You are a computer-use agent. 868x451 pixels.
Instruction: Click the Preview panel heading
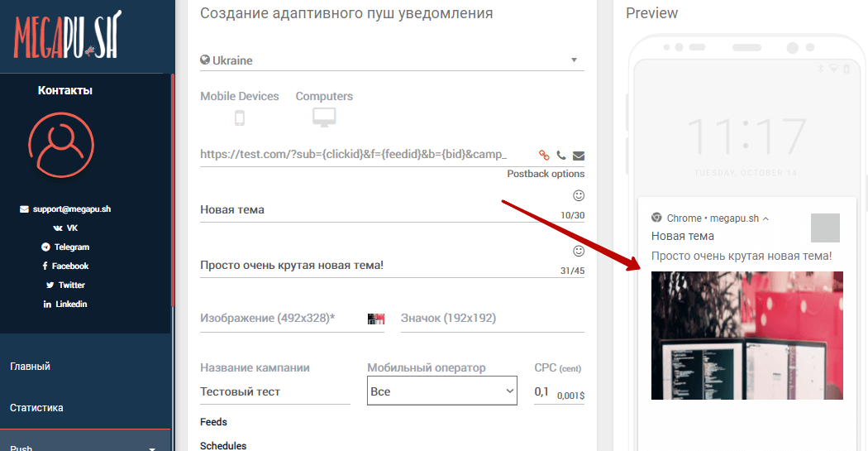pos(651,13)
